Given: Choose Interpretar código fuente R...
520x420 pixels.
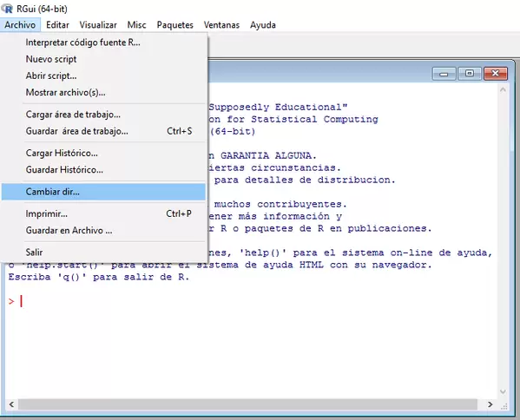Looking at the screenshot, I should pyautogui.click(x=103, y=43).
